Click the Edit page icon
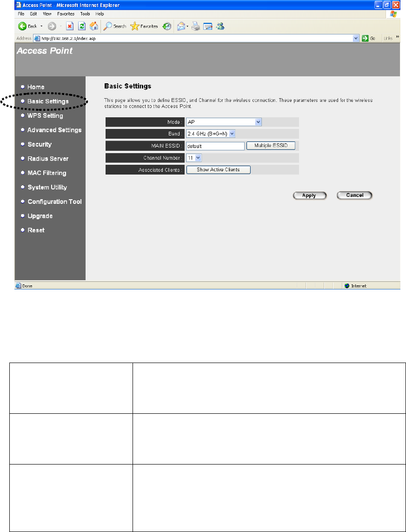The width and height of the screenshot is (406, 532). [x=208, y=26]
